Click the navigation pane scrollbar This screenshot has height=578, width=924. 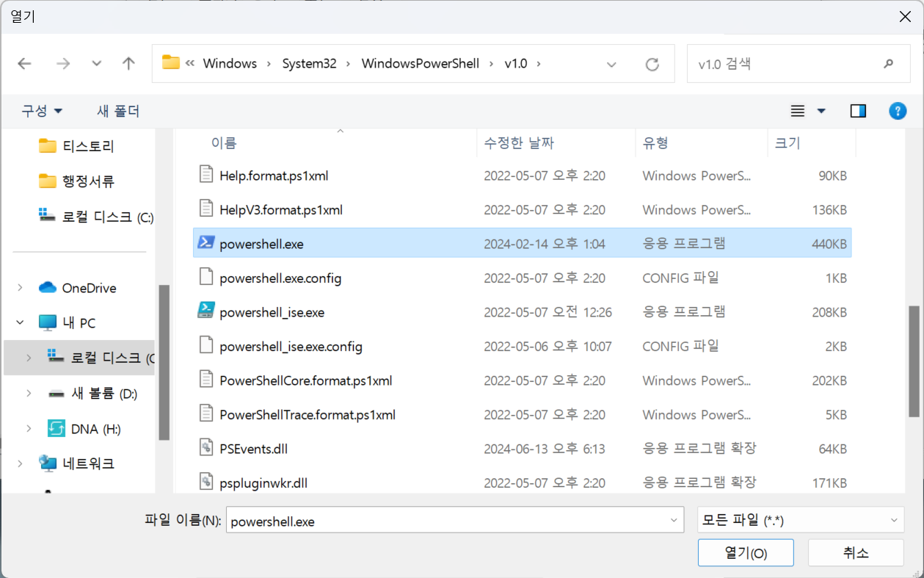[x=164, y=362]
